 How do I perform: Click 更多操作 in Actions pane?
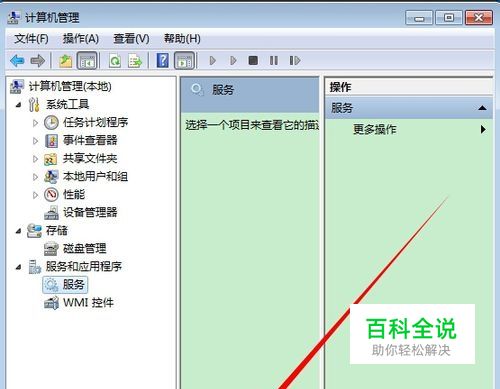tap(375, 129)
